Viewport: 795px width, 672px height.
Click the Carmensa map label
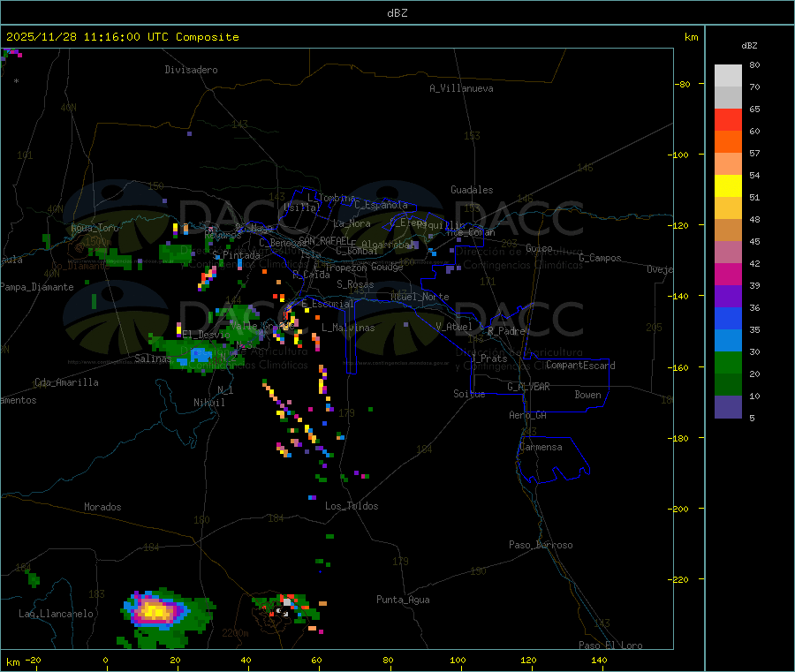coord(541,447)
